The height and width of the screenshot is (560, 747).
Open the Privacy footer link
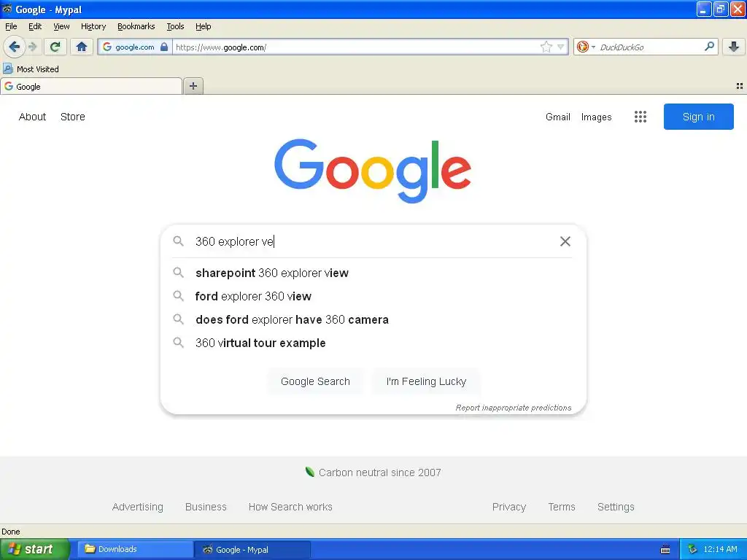(x=508, y=507)
